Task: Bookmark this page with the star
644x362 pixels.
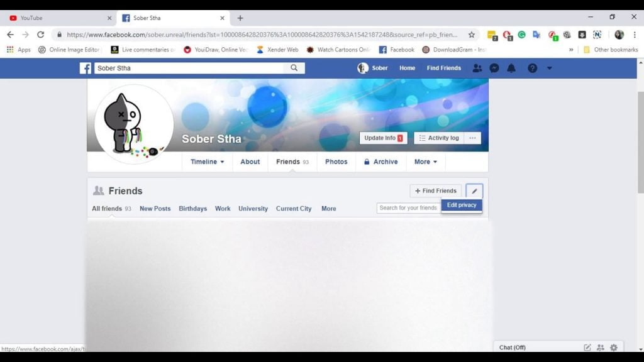Action: click(472, 35)
